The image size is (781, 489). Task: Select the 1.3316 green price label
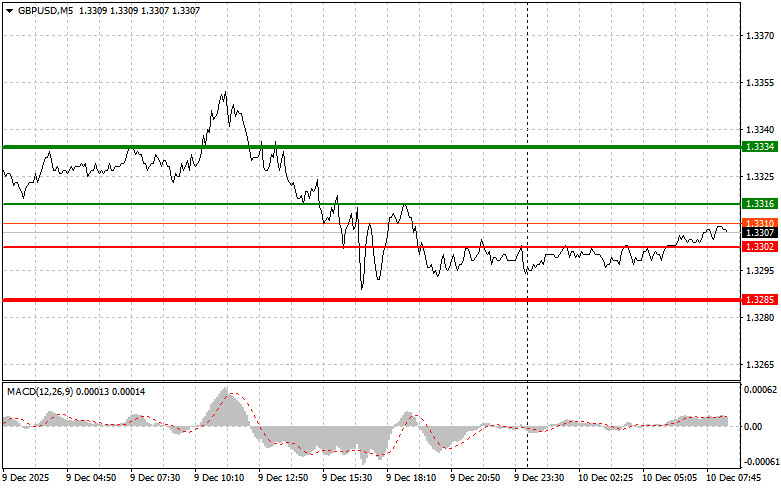(x=760, y=204)
